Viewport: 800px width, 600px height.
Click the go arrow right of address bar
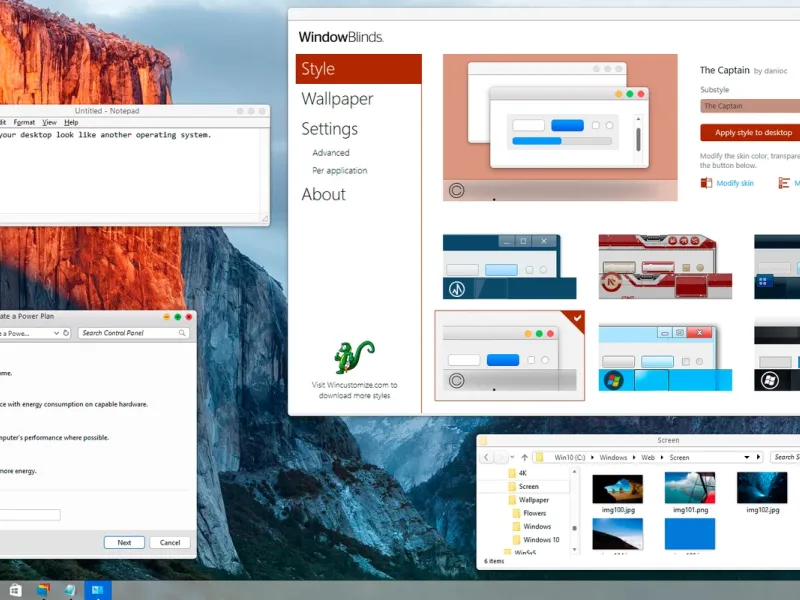point(758,457)
